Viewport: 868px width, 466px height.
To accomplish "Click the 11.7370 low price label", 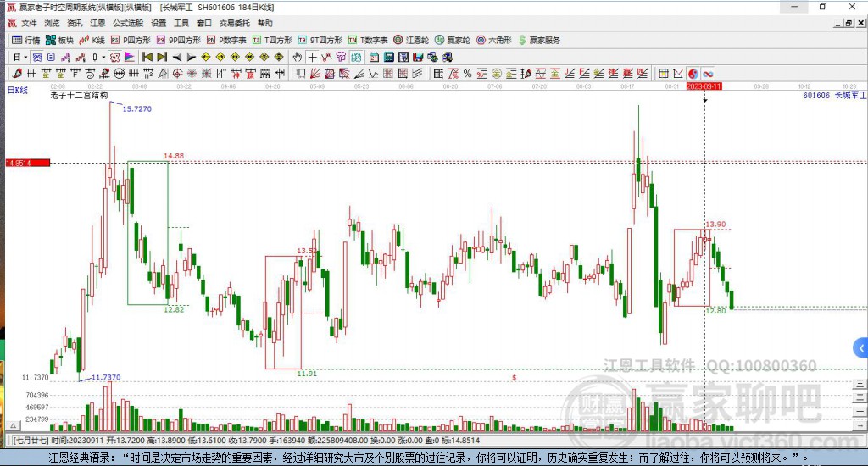I will tap(106, 377).
